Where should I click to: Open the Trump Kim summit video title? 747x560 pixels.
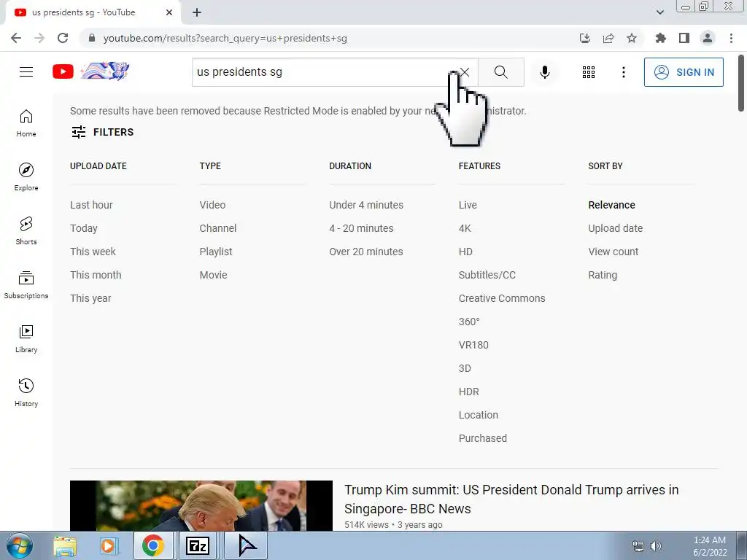click(511, 499)
